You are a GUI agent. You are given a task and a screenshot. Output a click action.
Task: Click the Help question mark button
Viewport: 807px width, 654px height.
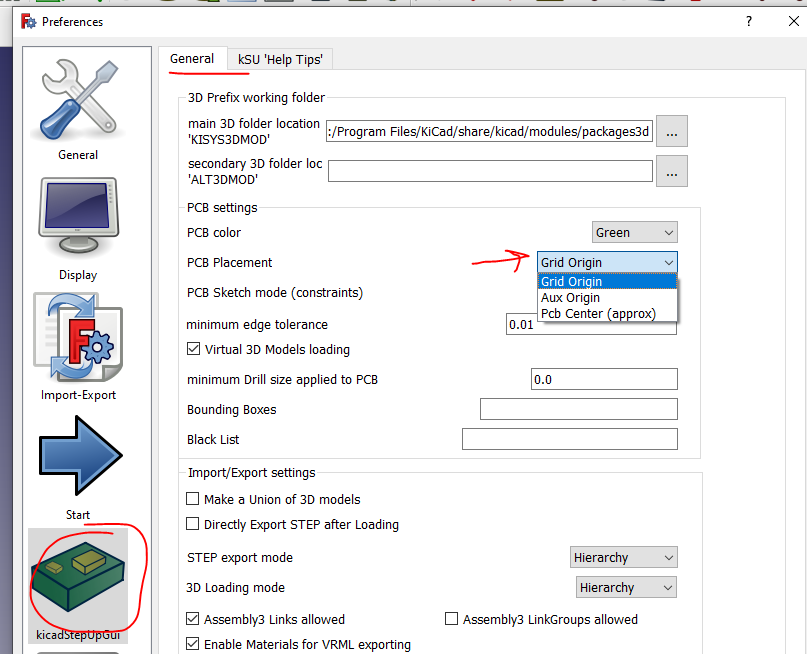pyautogui.click(x=749, y=21)
